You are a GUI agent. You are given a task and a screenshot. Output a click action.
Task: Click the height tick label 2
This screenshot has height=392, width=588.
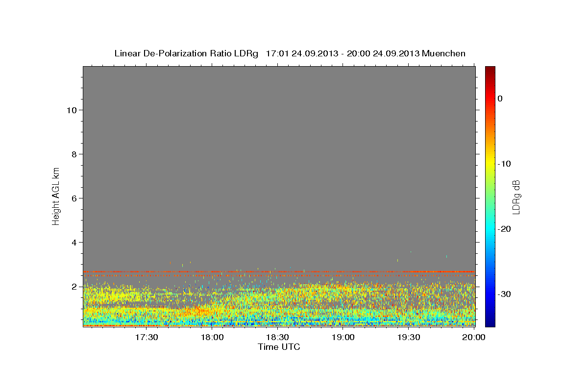tap(74, 287)
